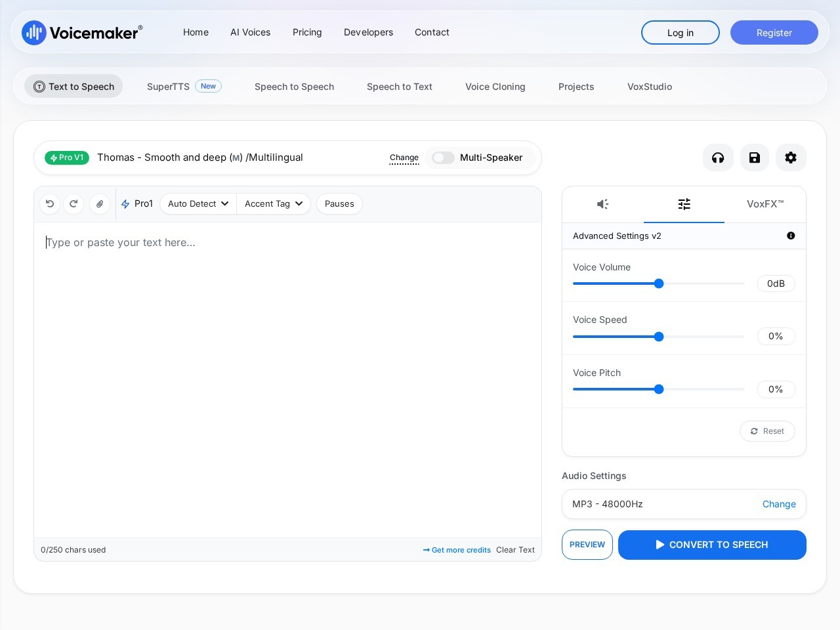This screenshot has height=630, width=840.
Task: Change the MP3 audio format setting
Action: coord(779,504)
